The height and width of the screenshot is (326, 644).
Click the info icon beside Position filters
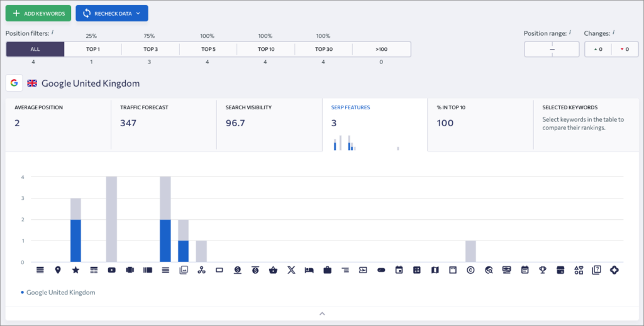click(x=53, y=32)
